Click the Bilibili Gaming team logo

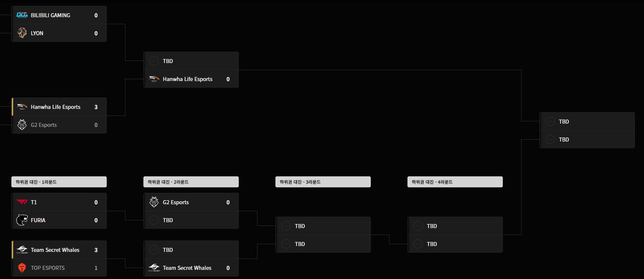[x=22, y=15]
